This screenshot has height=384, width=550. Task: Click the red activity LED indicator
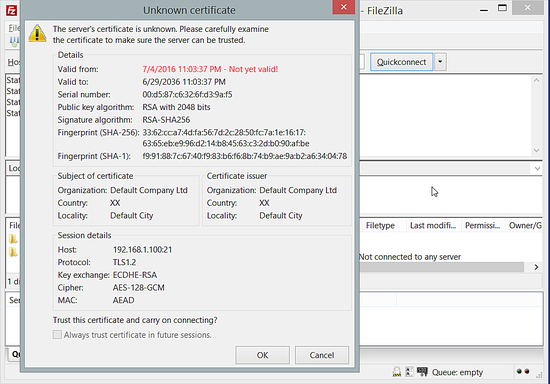coord(527,371)
